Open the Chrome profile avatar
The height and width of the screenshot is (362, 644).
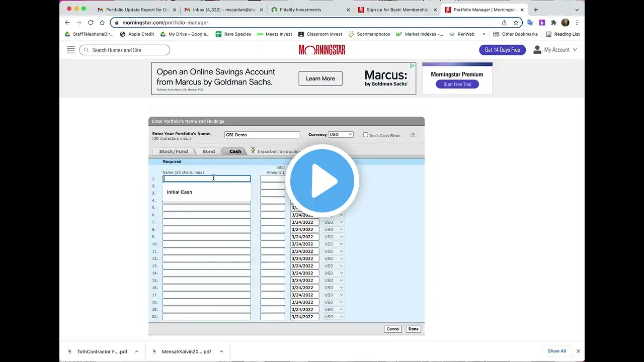pyautogui.click(x=565, y=23)
